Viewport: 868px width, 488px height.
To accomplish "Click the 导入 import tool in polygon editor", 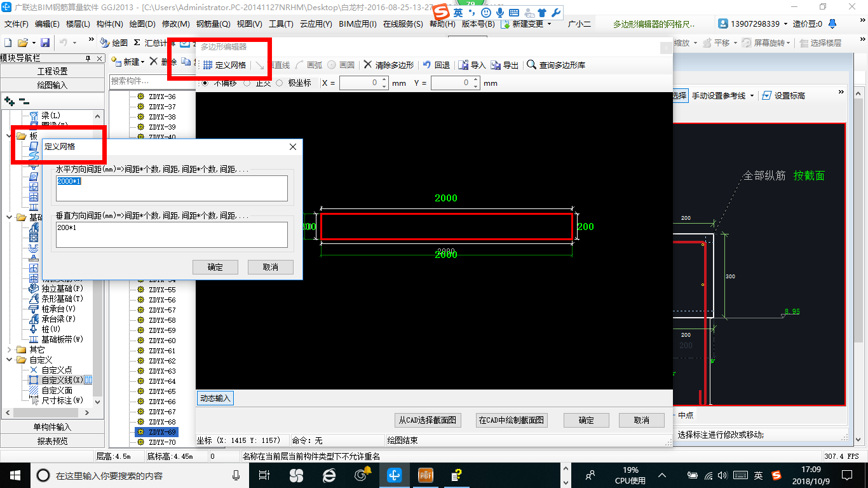I will [472, 65].
